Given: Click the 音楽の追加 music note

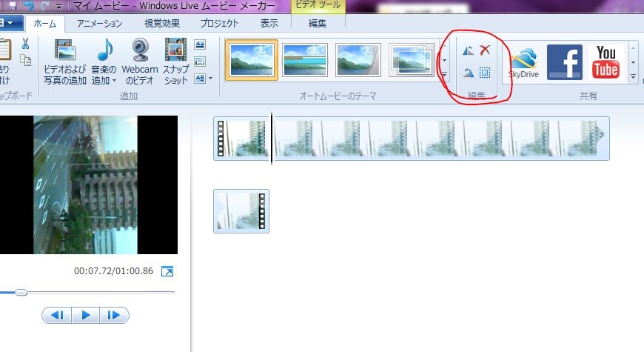Looking at the screenshot, I should pos(104,50).
